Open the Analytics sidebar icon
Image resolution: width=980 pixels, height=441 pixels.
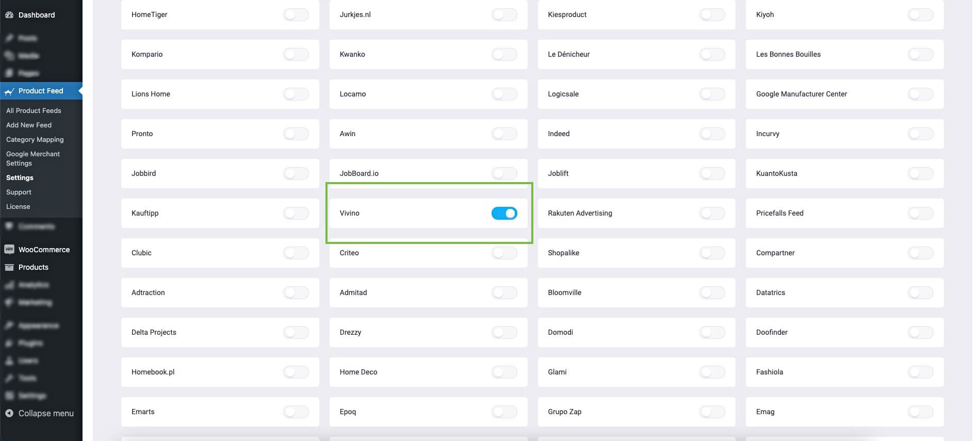9,285
